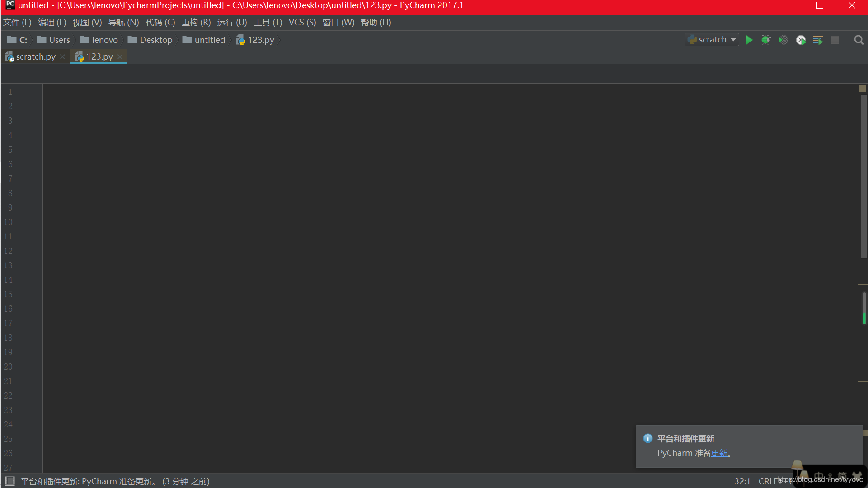Click the 32:1 cursor position indicator

tap(742, 481)
